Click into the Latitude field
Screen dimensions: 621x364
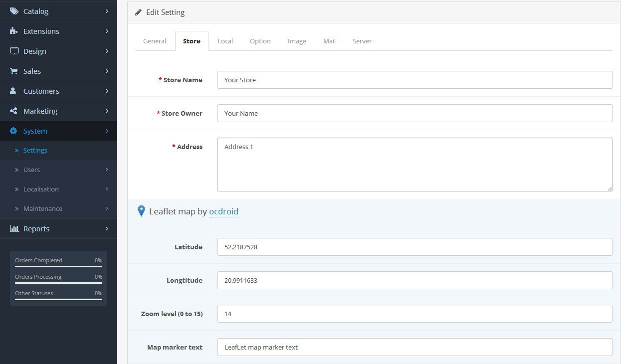(x=414, y=247)
